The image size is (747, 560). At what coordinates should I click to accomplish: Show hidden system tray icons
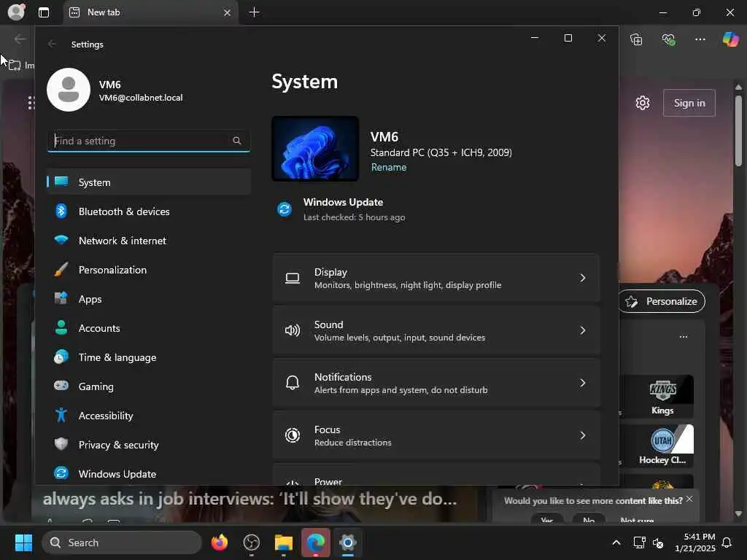616,542
